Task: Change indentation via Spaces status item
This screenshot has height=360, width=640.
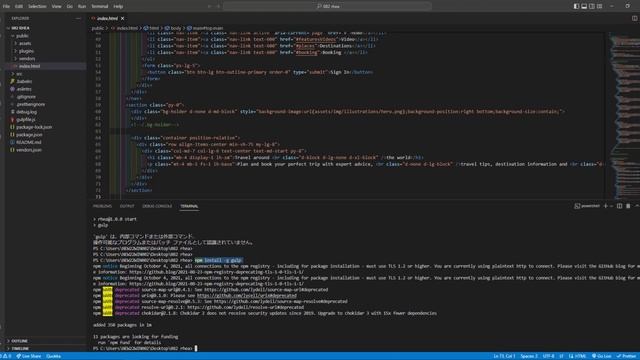Action: pos(529,356)
